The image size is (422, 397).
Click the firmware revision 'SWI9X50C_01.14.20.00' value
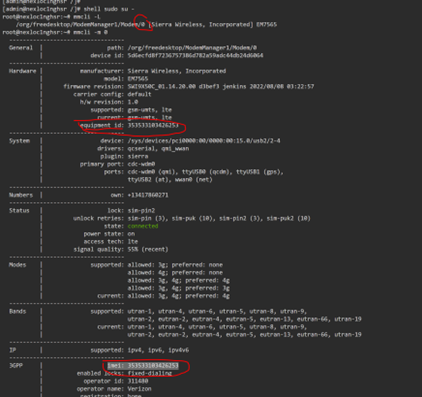[163, 87]
